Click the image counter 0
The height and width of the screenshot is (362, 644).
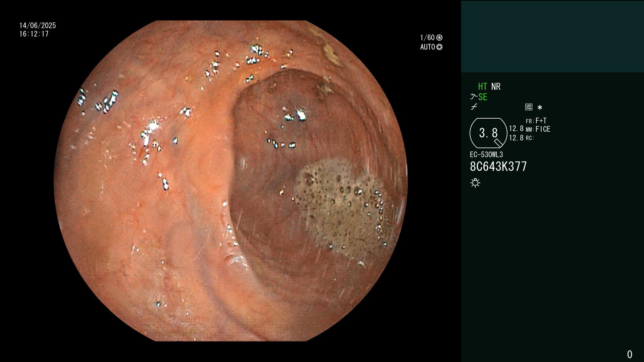(x=630, y=354)
